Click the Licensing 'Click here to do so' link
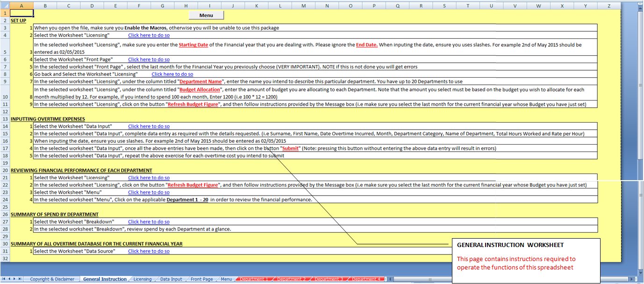Image resolution: width=644 pixels, height=284 pixels. click(x=149, y=35)
